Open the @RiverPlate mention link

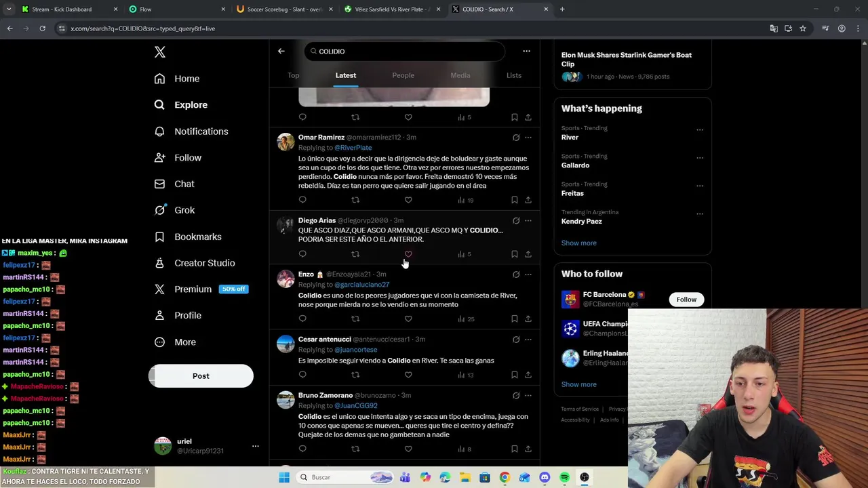click(353, 148)
